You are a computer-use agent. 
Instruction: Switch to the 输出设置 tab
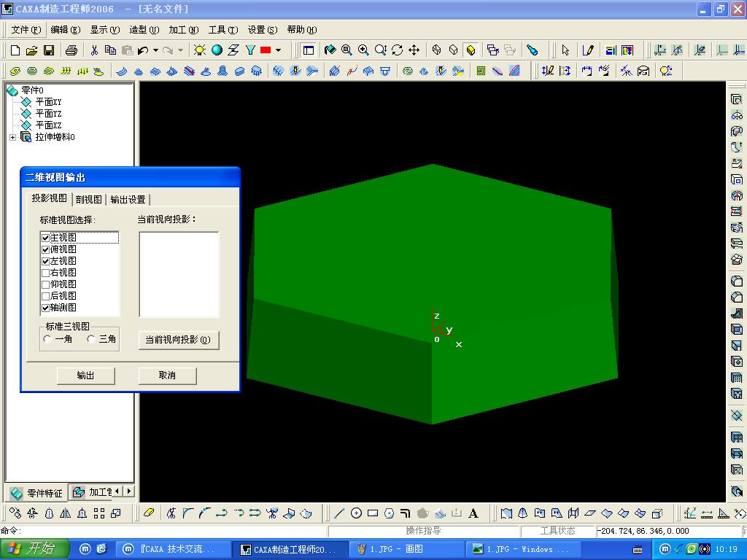(x=128, y=199)
